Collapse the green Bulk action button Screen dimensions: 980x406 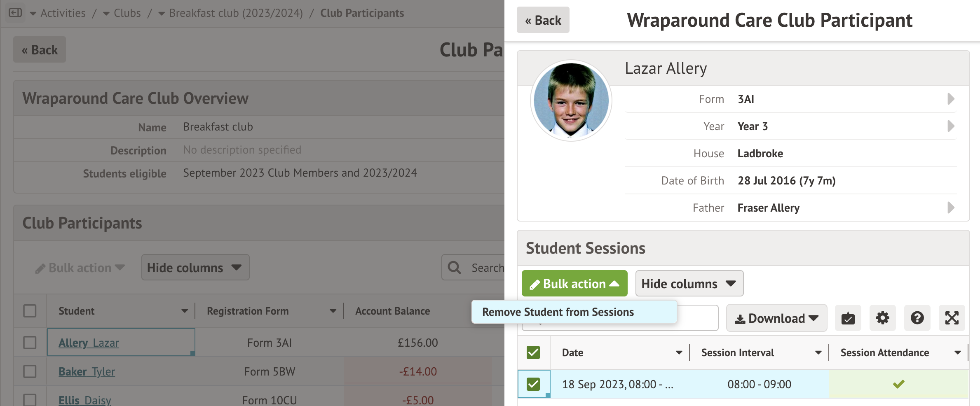coord(574,284)
